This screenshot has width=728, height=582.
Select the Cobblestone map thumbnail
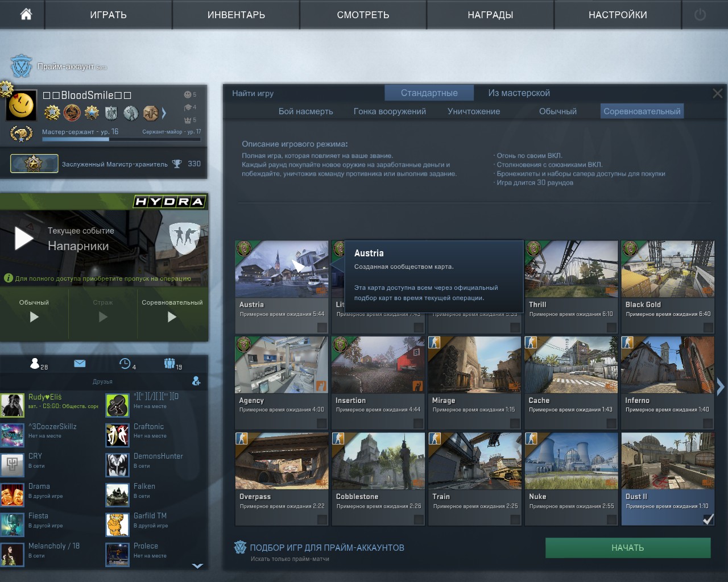click(378, 460)
